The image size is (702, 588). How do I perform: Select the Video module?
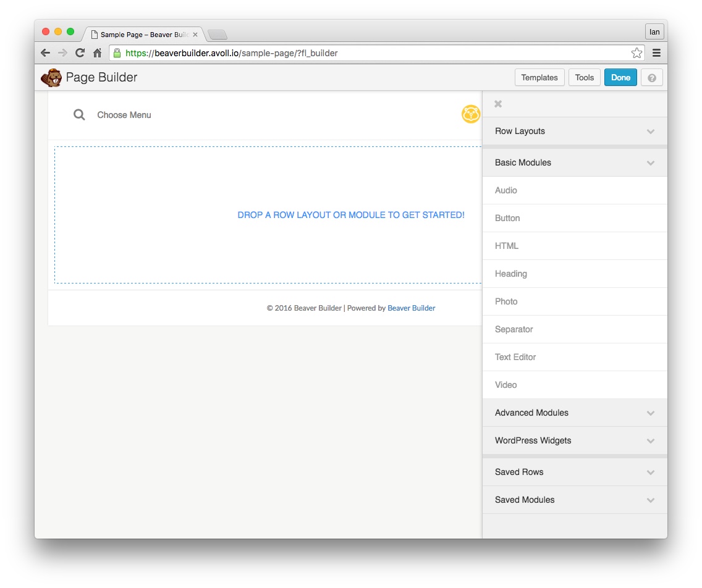coord(575,384)
